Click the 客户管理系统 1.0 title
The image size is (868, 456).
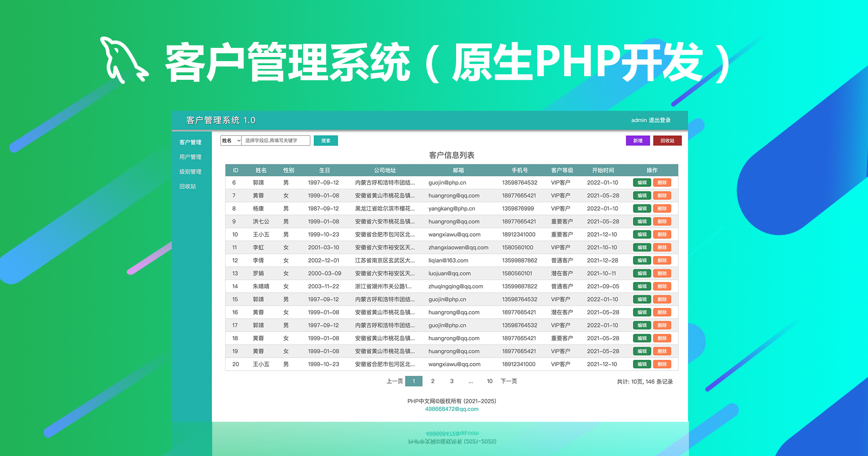[x=221, y=120]
